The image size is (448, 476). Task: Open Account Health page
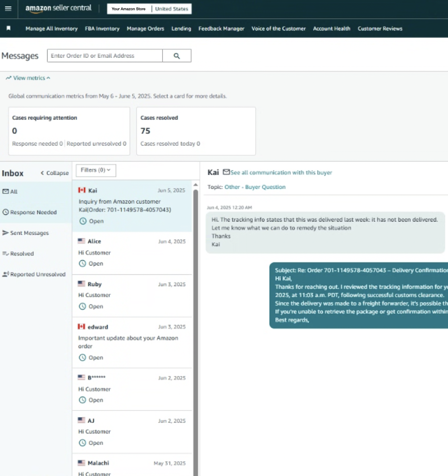coord(332,28)
